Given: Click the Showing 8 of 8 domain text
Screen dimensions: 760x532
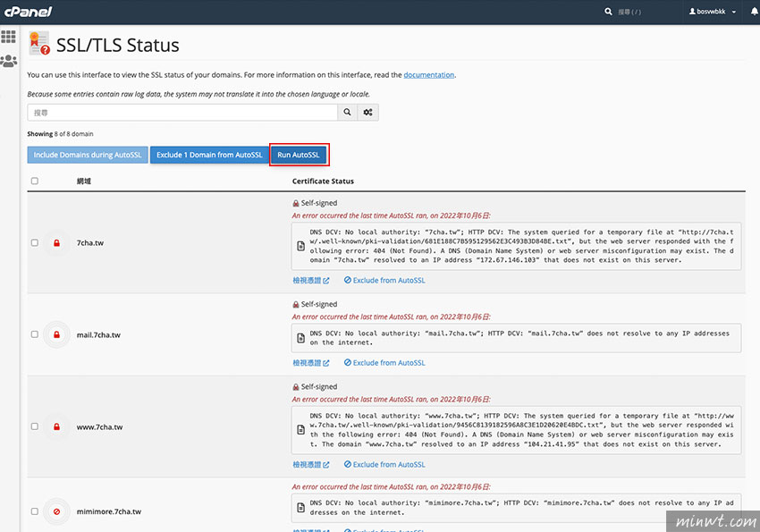Looking at the screenshot, I should 60,134.
